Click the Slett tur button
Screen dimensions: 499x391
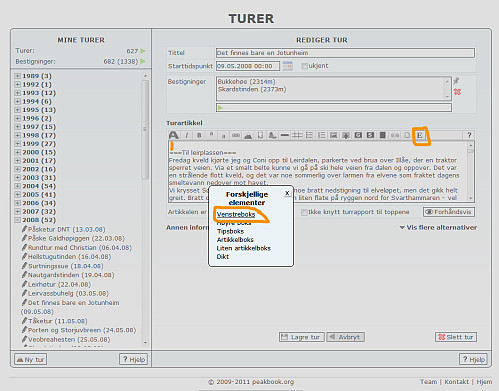pyautogui.click(x=456, y=337)
